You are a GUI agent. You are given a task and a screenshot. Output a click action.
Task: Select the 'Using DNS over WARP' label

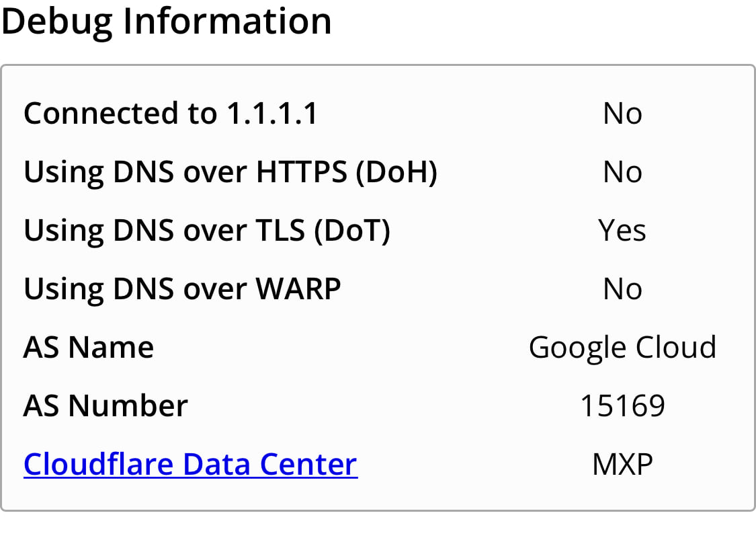(182, 290)
